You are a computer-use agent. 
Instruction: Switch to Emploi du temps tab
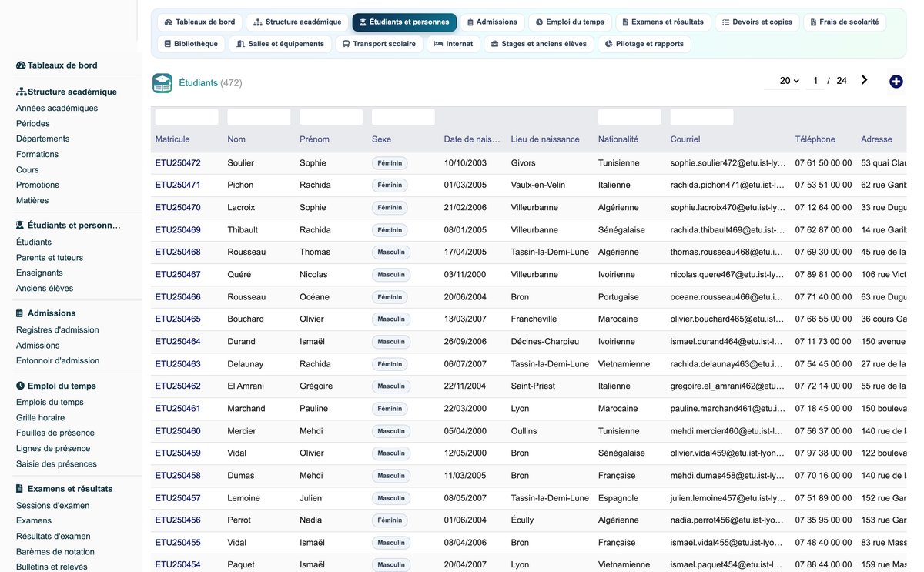coord(571,22)
